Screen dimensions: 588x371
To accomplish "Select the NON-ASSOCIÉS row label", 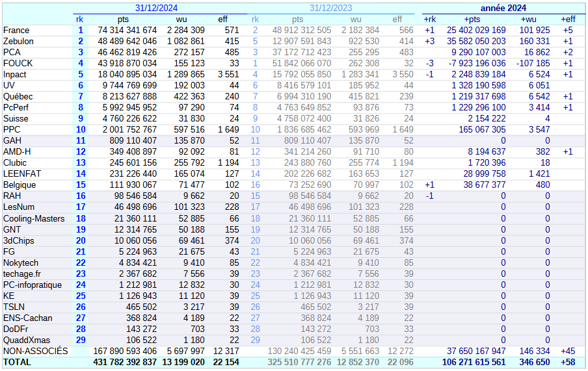I will (x=35, y=352).
